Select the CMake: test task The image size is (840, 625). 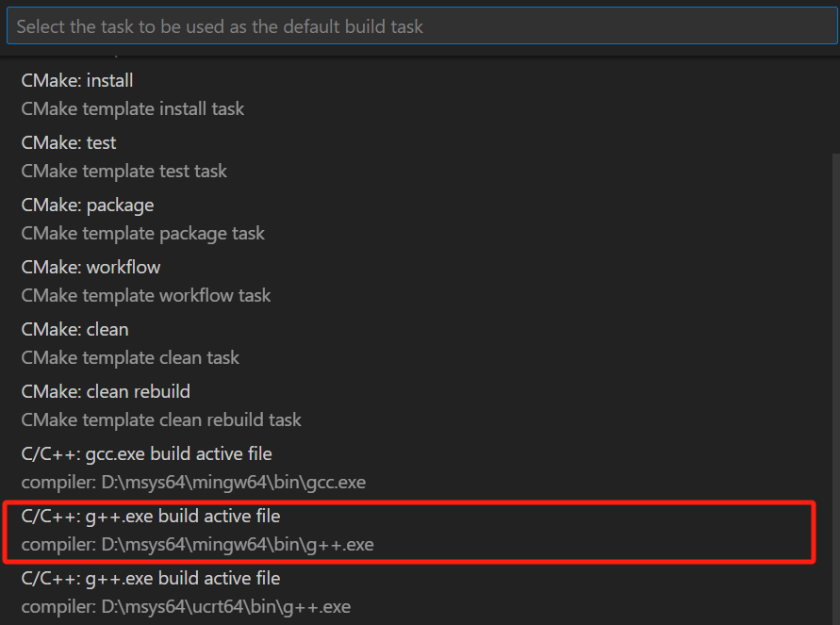68,142
